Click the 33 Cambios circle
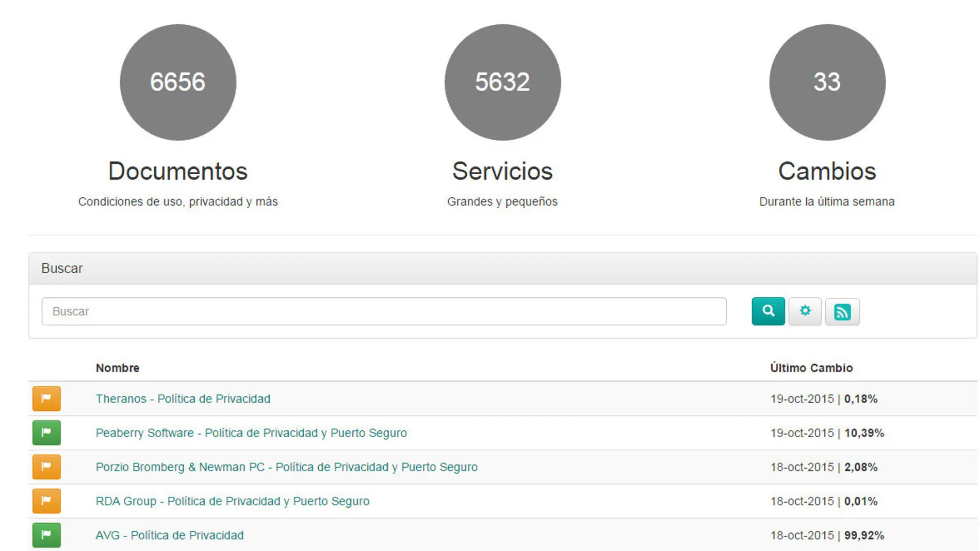 [827, 82]
